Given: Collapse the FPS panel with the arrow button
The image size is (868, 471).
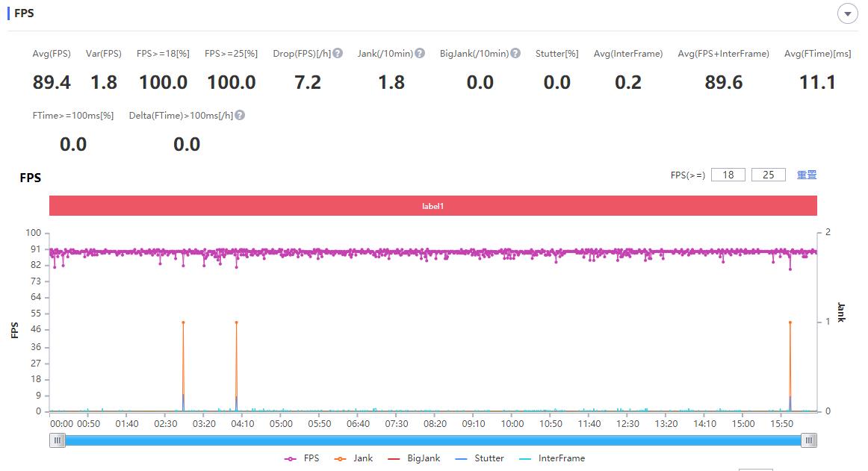Looking at the screenshot, I should [847, 14].
